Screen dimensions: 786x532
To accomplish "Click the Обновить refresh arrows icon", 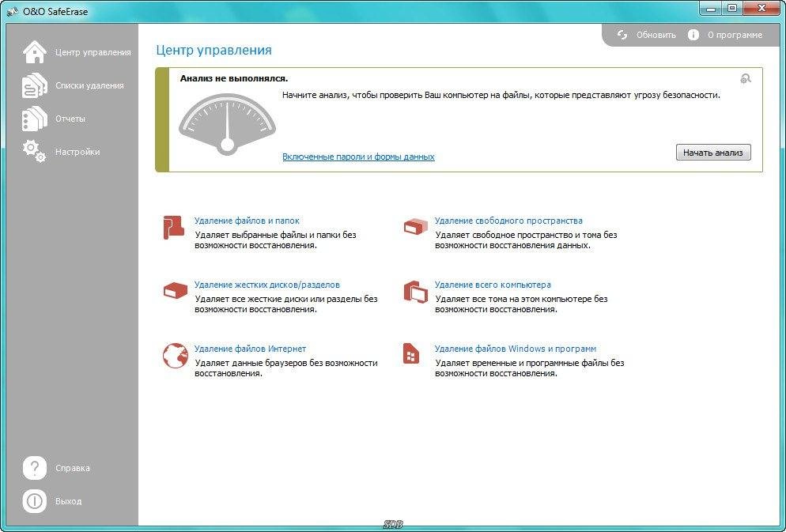I will (622, 35).
